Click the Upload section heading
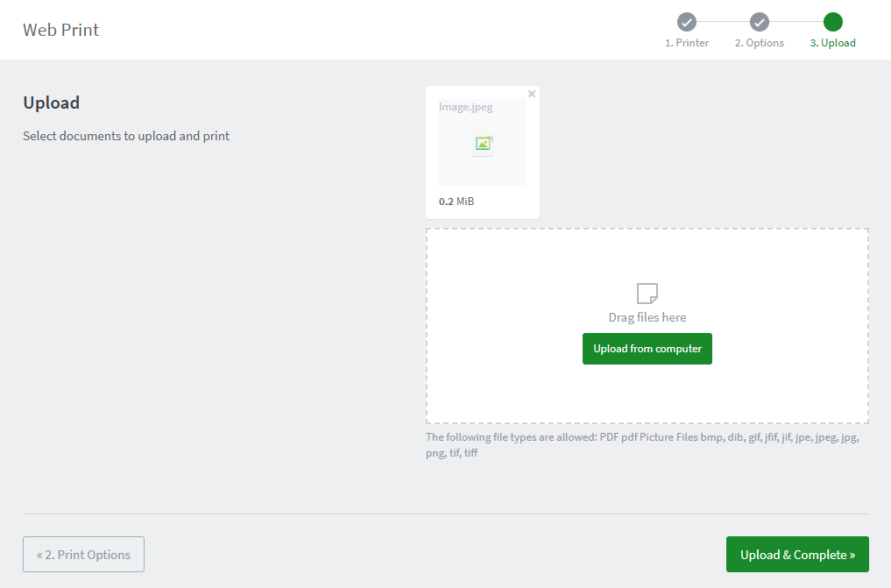 [52, 103]
